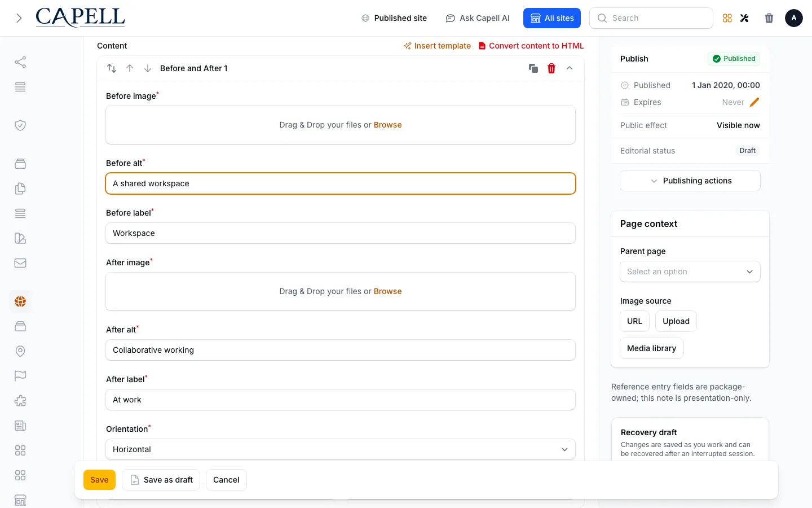Choose Media library as image source

point(652,348)
